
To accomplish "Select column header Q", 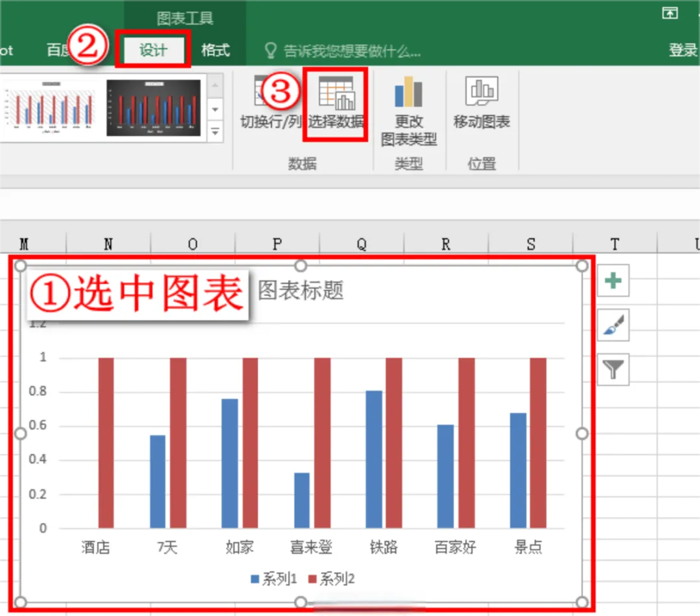I will point(362,244).
